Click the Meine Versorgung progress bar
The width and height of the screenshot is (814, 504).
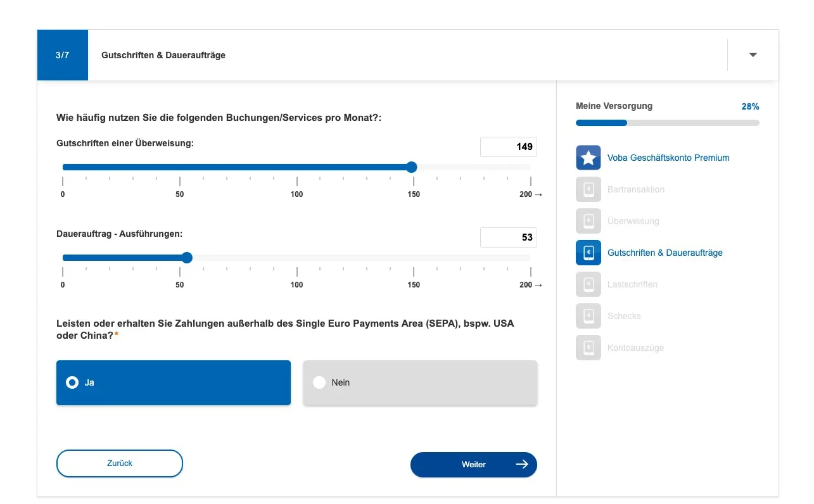pos(667,123)
